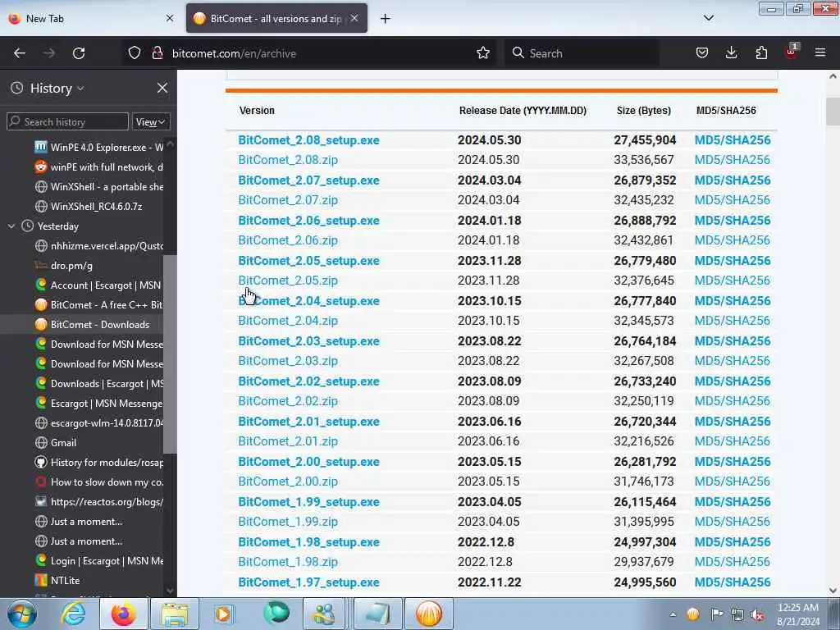Download BitComet_2.03.zip
The height and width of the screenshot is (630, 840).
(x=288, y=361)
